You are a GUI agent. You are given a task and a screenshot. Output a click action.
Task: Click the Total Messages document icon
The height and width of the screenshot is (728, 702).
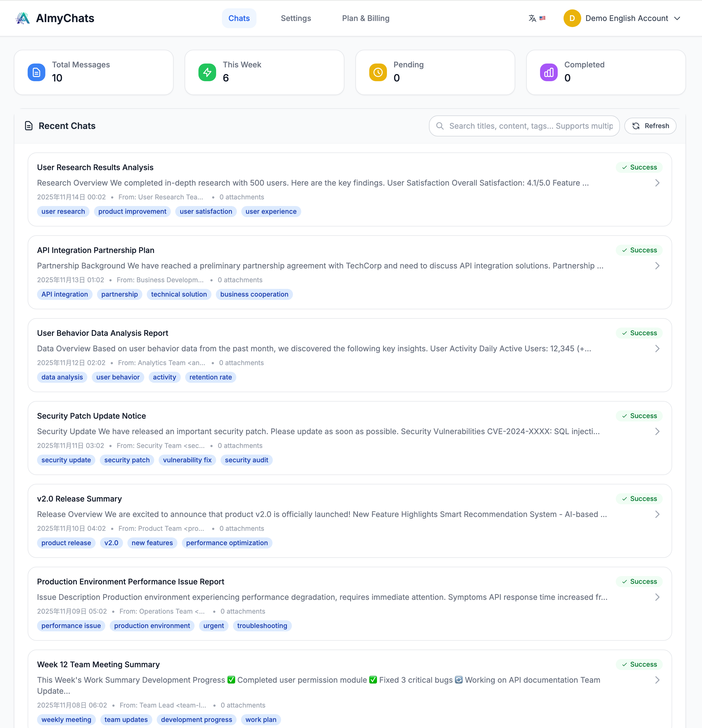point(36,72)
